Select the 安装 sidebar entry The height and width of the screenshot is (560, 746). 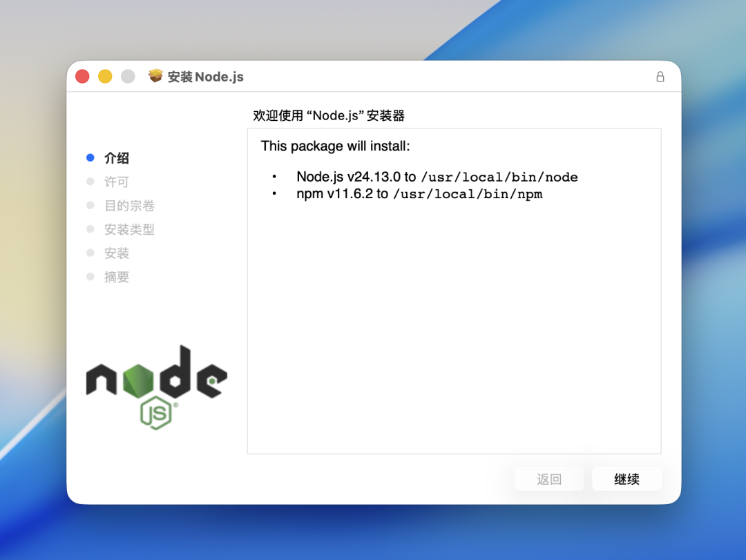coord(116,253)
